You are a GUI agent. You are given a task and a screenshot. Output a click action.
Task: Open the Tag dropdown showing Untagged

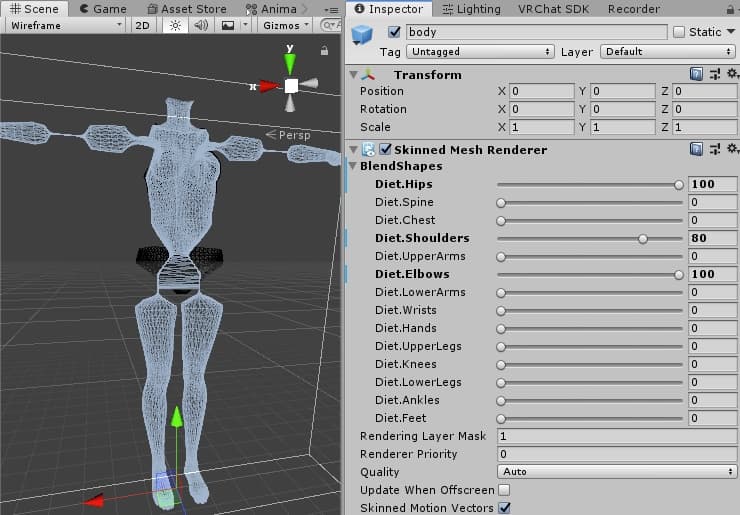(480, 51)
